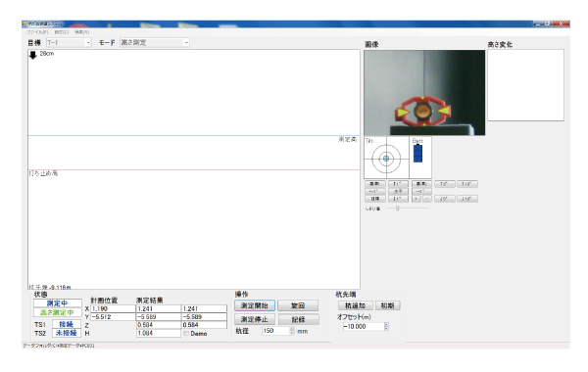Click the 杭径 field showing 150

coord(276,331)
